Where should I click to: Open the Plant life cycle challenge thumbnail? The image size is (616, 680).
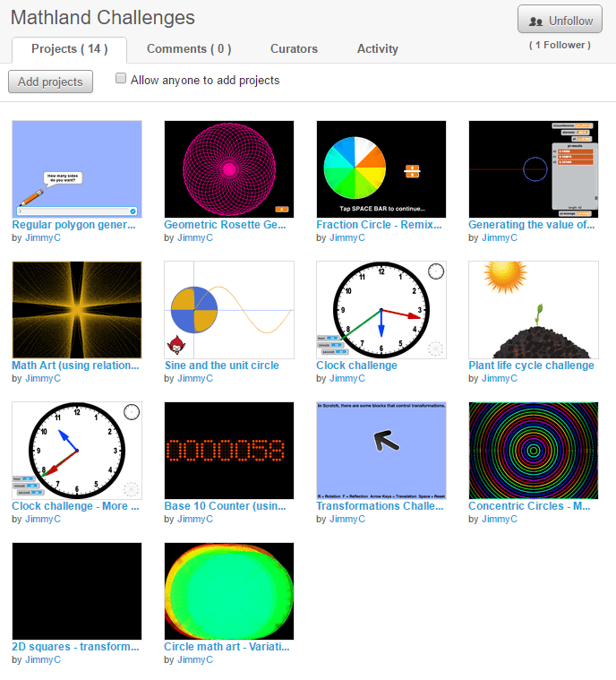coord(533,310)
